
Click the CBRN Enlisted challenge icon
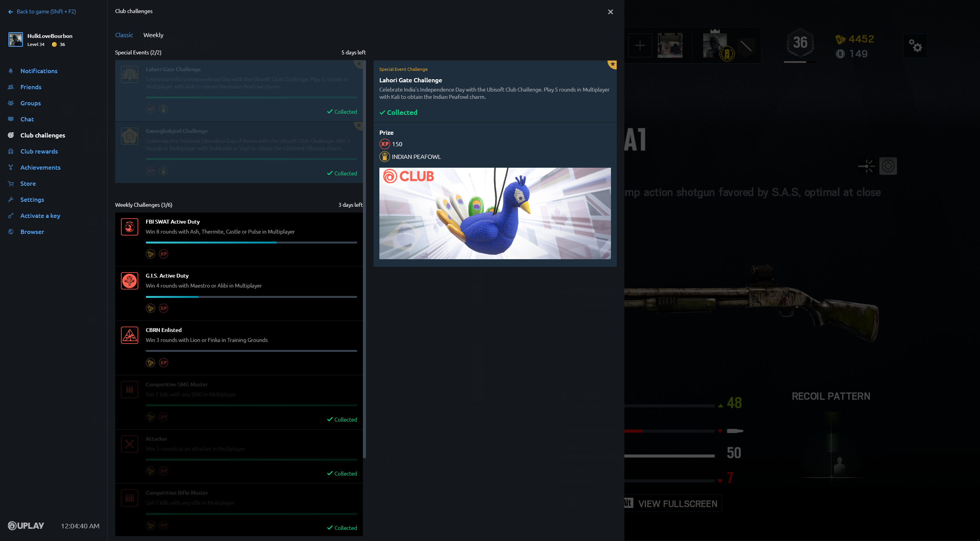point(129,335)
